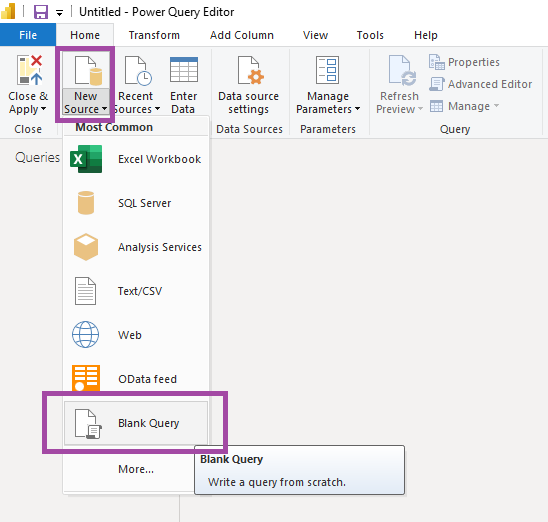
Task: Switch to the Tools tab
Action: (370, 35)
